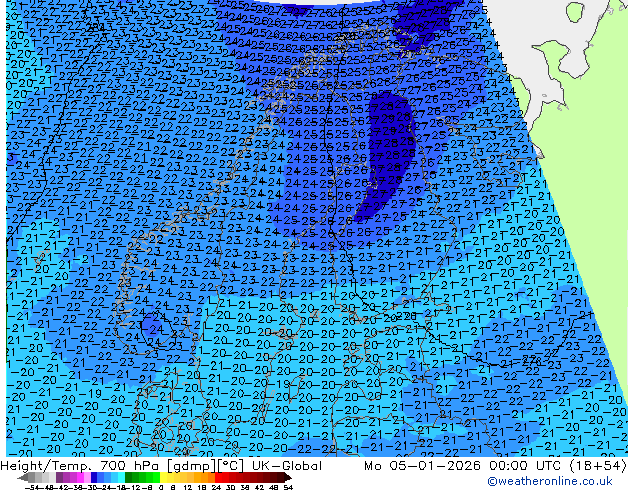
Task: Click the (18+54) forecast hour label
Action: 598,466
